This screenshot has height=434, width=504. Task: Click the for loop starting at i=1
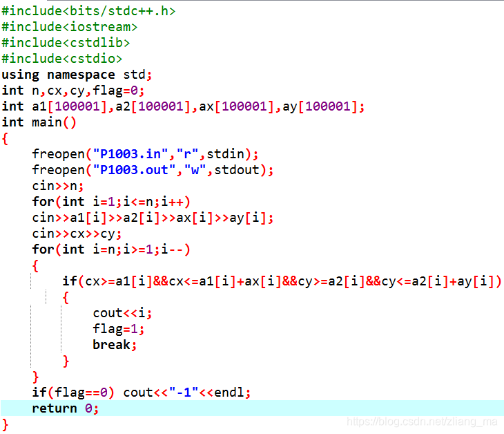click(x=111, y=202)
